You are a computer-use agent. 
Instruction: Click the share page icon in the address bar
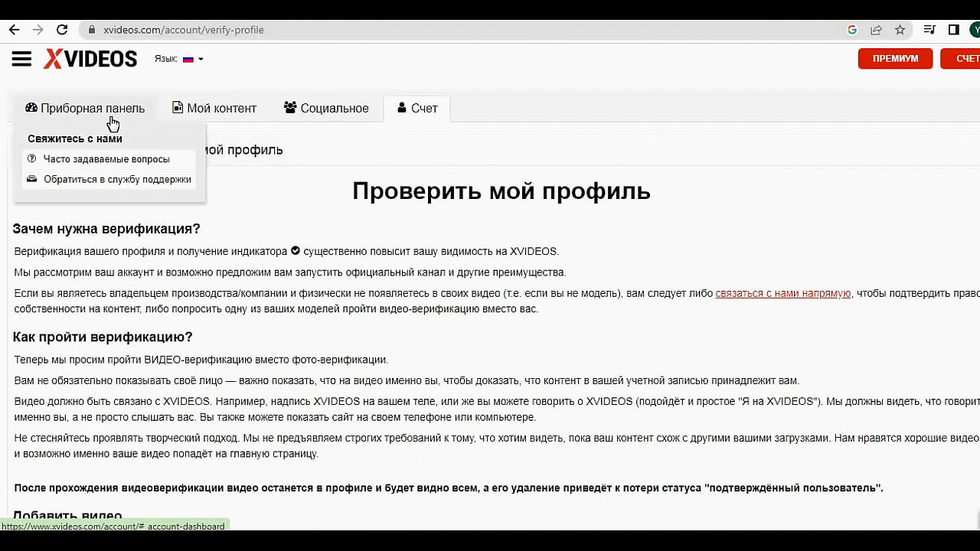(x=876, y=30)
